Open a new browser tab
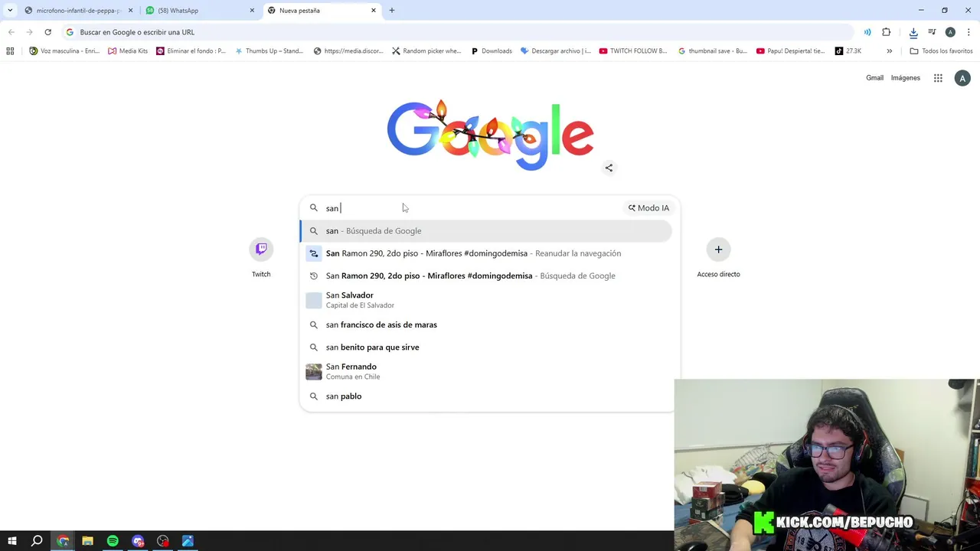Viewport: 980px width, 551px height. (x=392, y=11)
